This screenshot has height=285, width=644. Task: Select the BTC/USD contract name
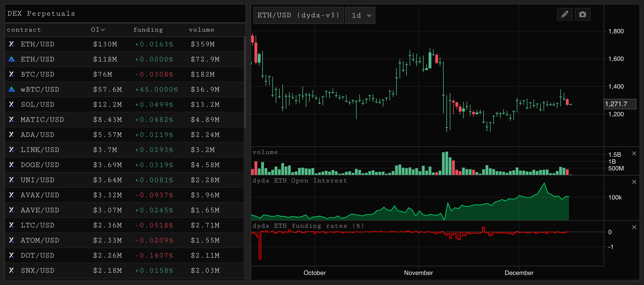(x=37, y=74)
